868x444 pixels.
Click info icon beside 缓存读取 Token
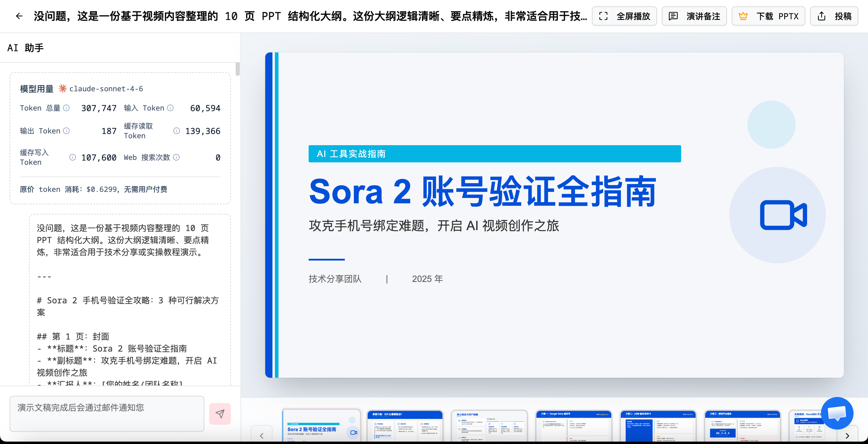pyautogui.click(x=176, y=131)
